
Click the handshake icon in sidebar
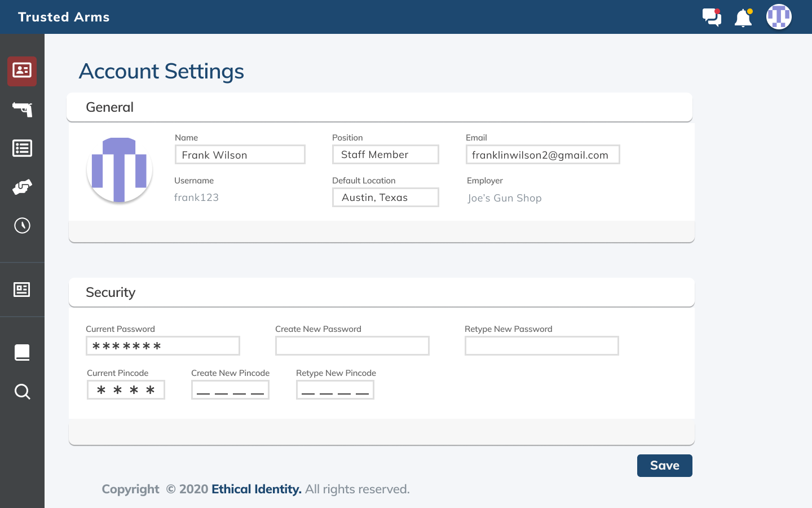pos(23,187)
